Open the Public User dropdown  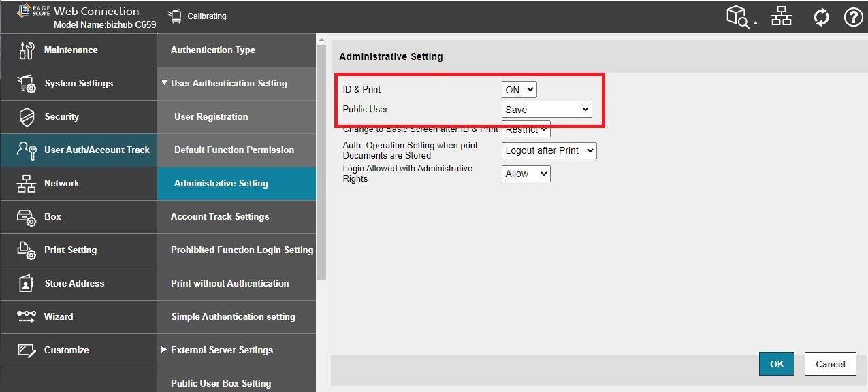pyautogui.click(x=547, y=109)
